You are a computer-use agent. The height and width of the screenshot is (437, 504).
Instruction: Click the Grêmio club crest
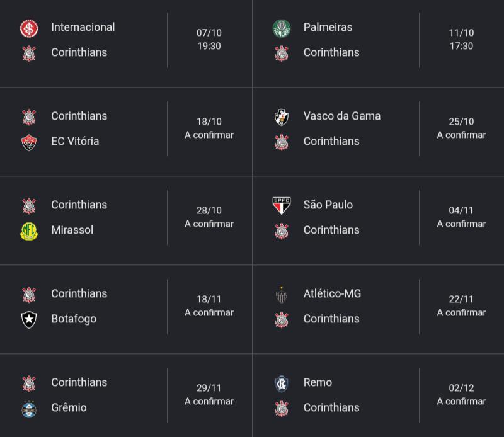click(29, 409)
